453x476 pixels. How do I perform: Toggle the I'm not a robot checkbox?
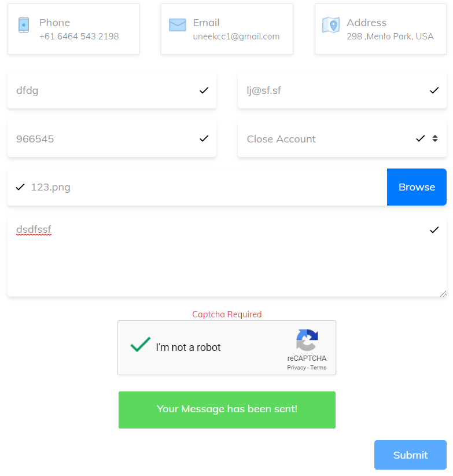click(140, 346)
